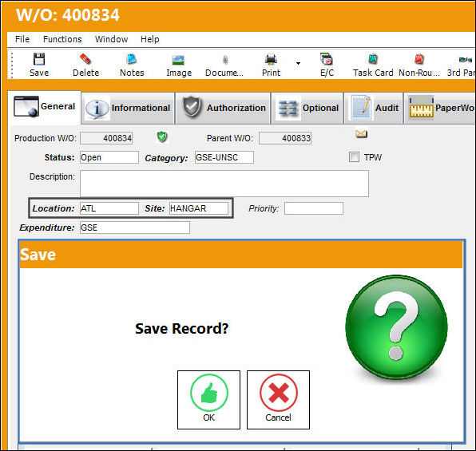Image resolution: width=476 pixels, height=451 pixels.
Task: Click the Image toolbar icon
Action: [179, 65]
